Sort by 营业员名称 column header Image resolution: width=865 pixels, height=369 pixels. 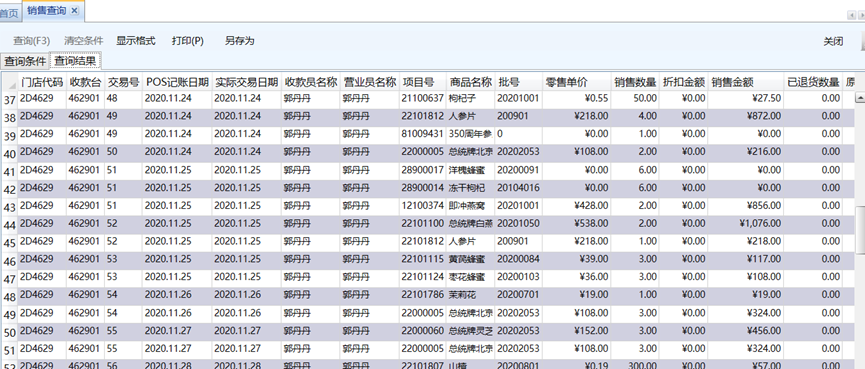pyautogui.click(x=369, y=83)
